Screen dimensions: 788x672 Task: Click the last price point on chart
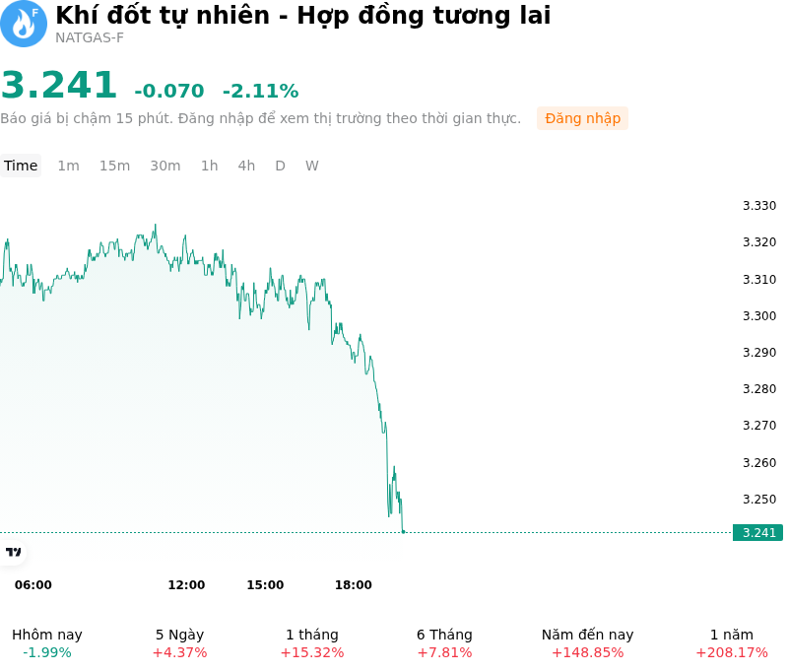[x=403, y=532]
